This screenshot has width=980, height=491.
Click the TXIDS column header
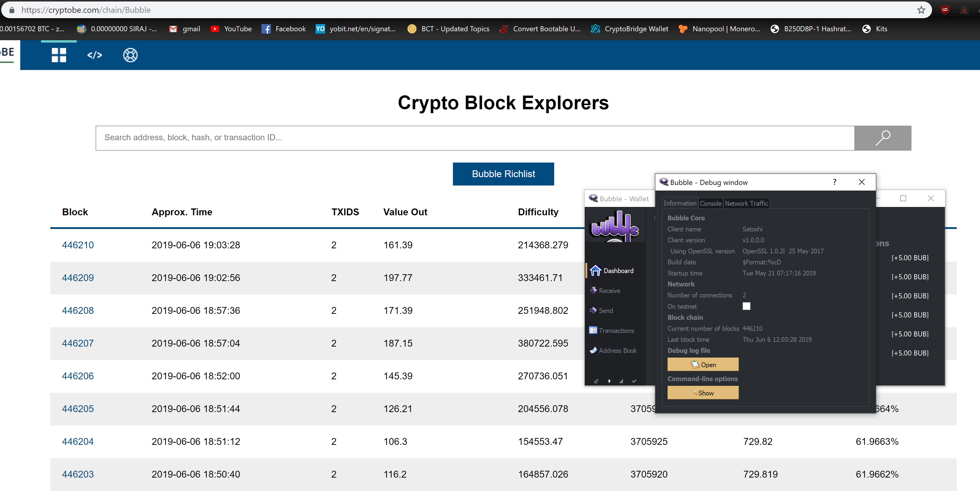(345, 212)
